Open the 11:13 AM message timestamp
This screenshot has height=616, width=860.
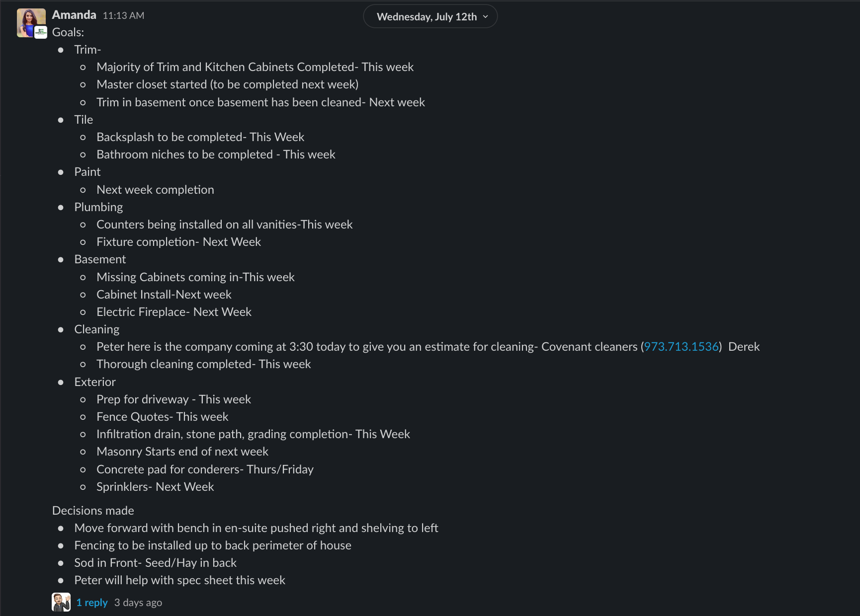[x=123, y=15]
